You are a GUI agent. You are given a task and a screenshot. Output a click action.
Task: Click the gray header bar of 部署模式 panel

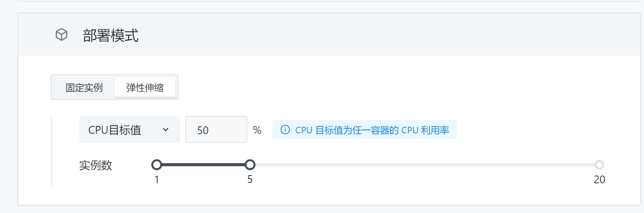[x=329, y=34]
